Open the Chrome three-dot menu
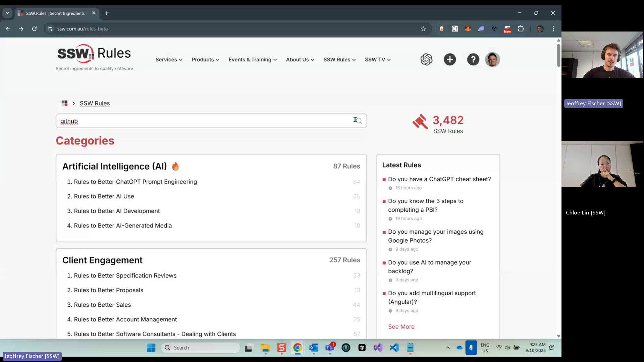 pos(553,29)
